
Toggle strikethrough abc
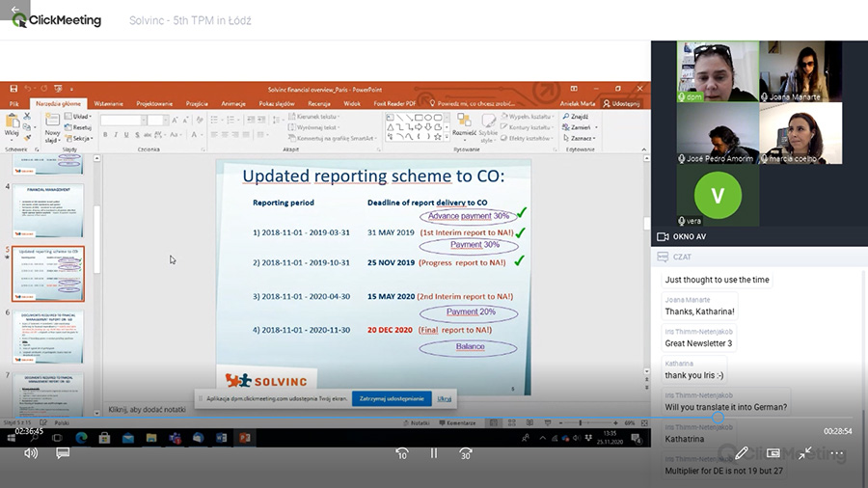[x=148, y=134]
